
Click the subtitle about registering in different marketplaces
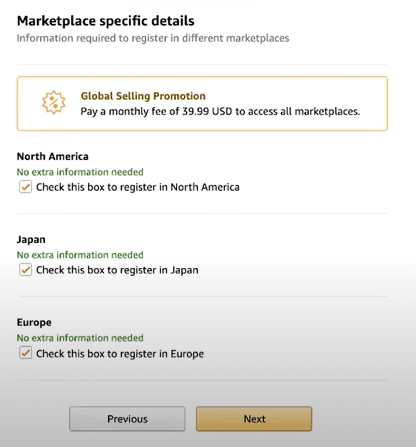[x=153, y=38]
